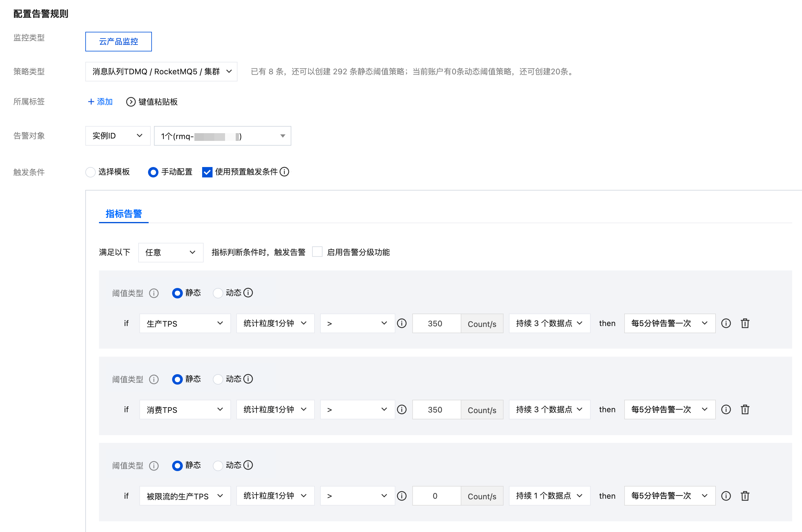802x532 pixels.
Task: Enable 启用告警分级功能
Action: (x=317, y=252)
